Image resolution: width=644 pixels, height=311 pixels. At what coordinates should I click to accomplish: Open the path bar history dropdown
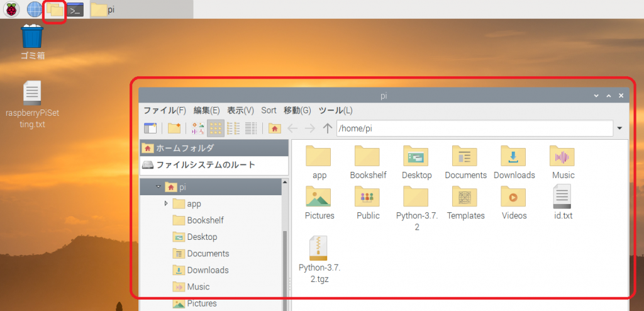click(619, 128)
